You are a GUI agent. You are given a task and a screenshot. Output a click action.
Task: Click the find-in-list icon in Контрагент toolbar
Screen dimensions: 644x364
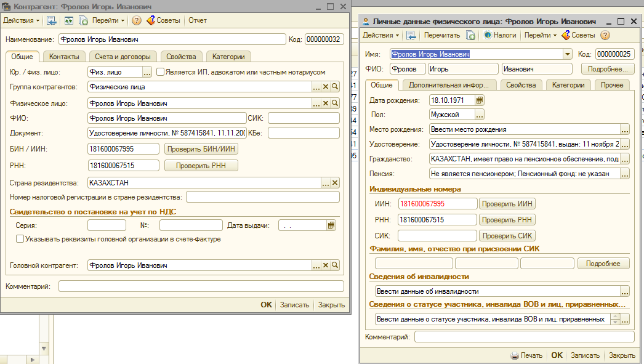(x=51, y=20)
